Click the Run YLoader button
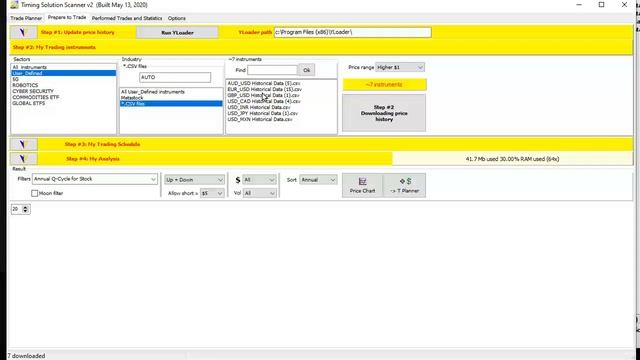The height and width of the screenshot is (360, 640). (x=177, y=33)
